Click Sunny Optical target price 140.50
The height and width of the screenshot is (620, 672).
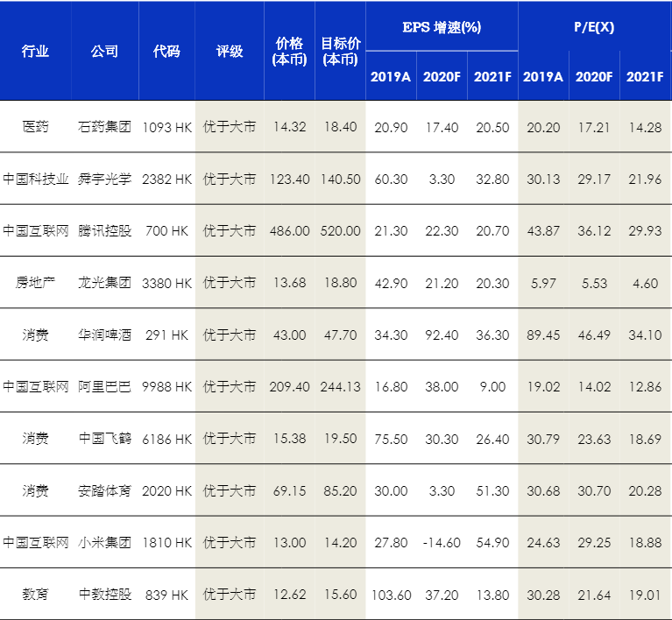340,180
